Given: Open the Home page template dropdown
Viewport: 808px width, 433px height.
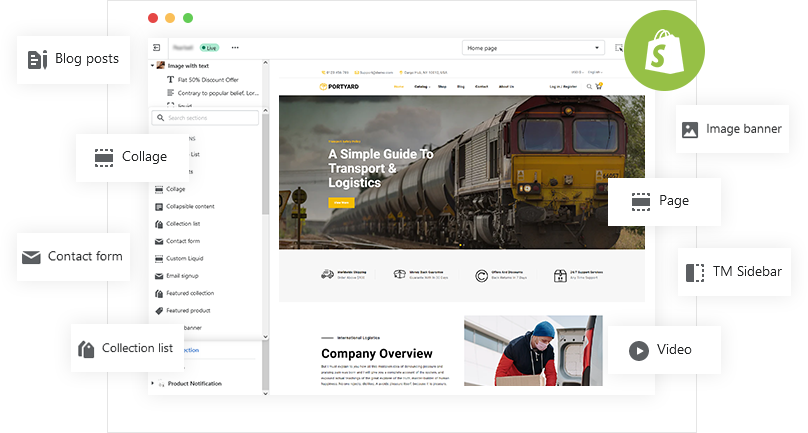Looking at the screenshot, I should tap(533, 47).
